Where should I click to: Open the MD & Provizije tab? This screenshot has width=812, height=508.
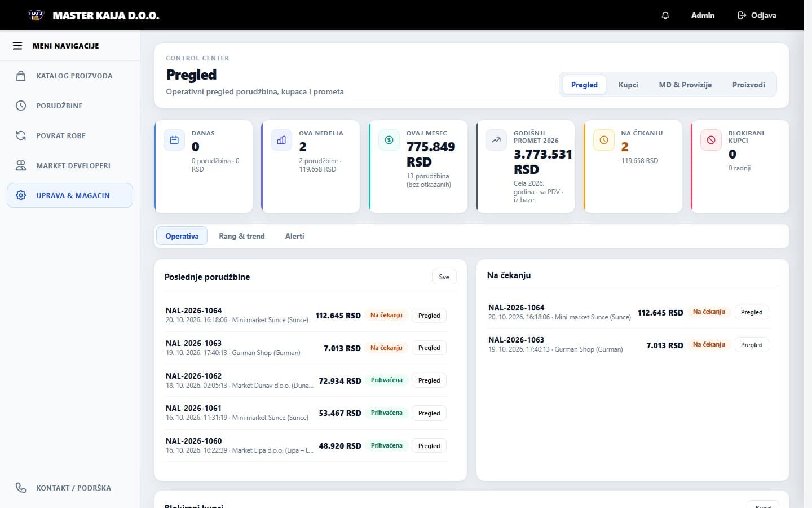(685, 85)
